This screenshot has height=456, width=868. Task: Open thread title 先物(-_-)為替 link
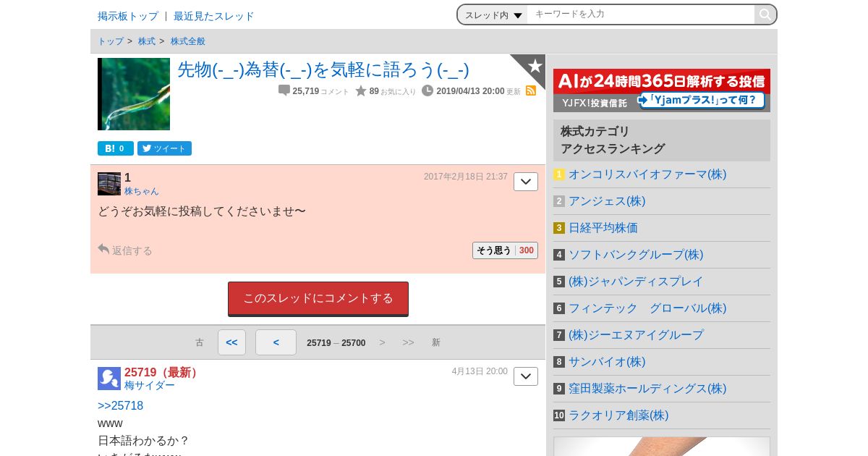click(x=323, y=69)
